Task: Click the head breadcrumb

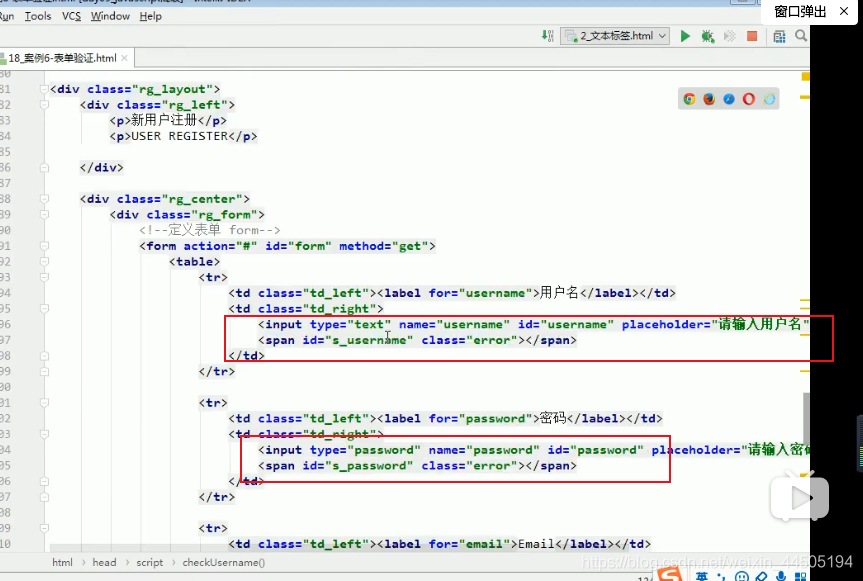Action: tap(104, 562)
